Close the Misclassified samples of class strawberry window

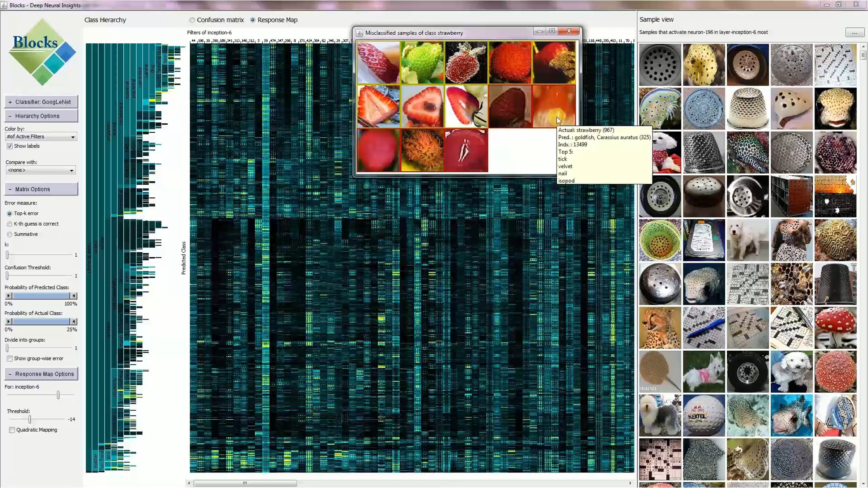(569, 31)
